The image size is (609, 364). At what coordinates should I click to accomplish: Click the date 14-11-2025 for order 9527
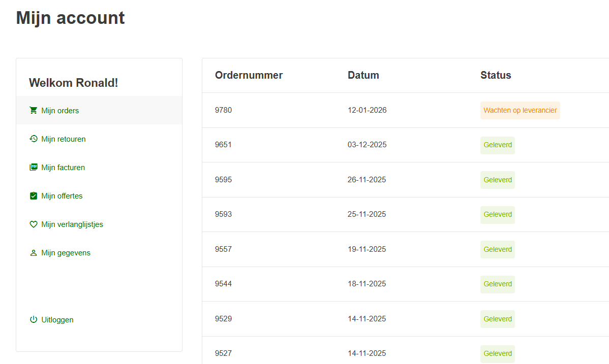point(367,353)
